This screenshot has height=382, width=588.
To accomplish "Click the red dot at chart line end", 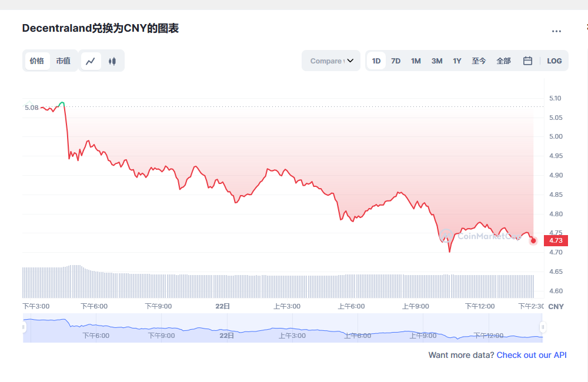I will (533, 241).
